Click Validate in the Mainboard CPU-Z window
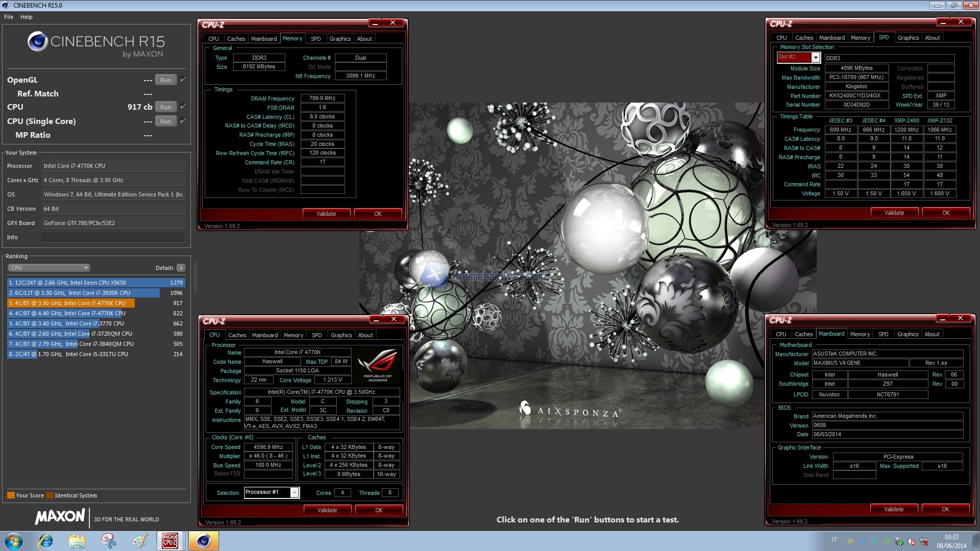Screen dimensions: 980x551 (x=893, y=509)
